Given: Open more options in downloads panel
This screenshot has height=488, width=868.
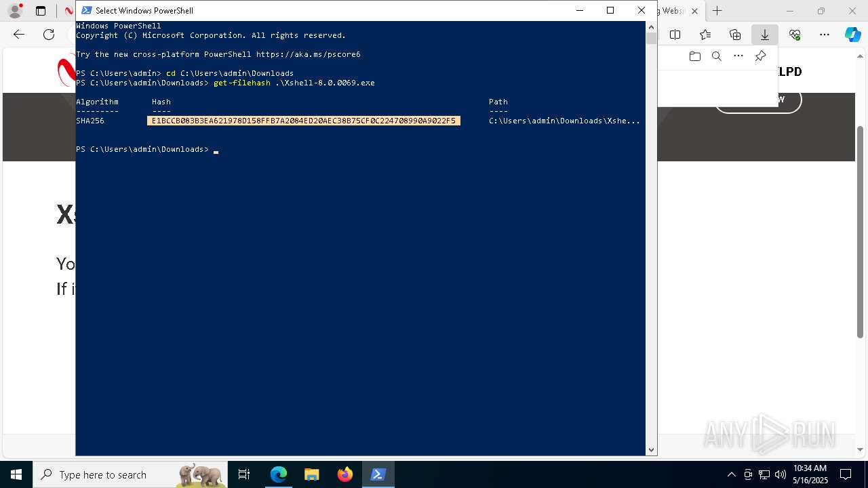Looking at the screenshot, I should (x=738, y=56).
